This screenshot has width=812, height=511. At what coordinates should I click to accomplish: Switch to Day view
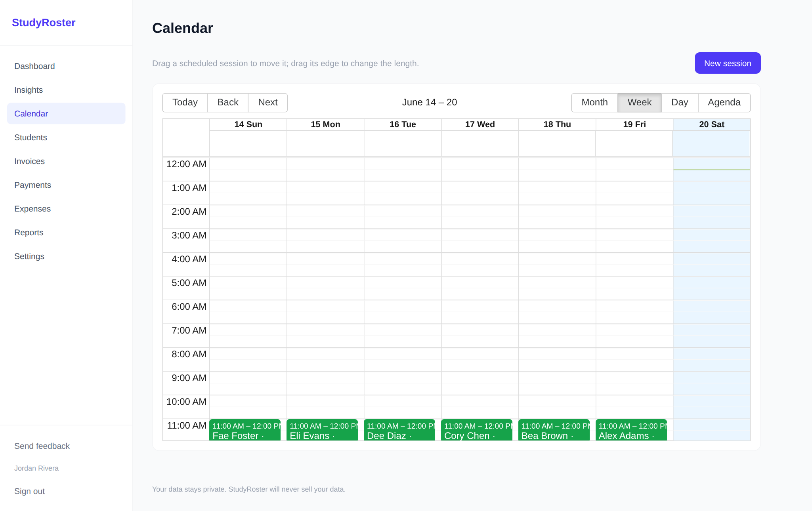tap(680, 103)
